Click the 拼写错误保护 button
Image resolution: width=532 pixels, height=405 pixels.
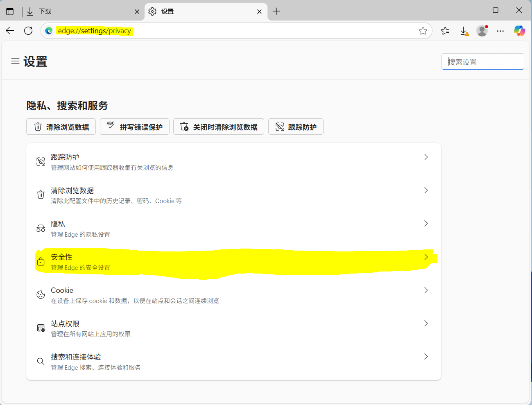click(135, 127)
